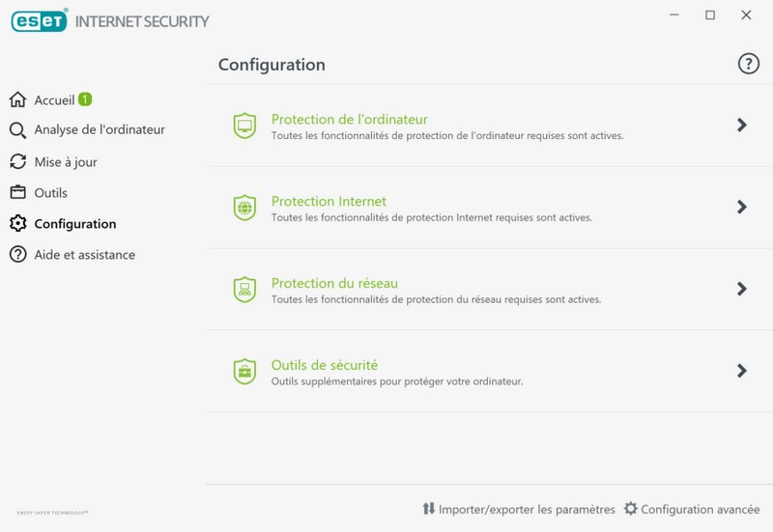
Task: Open help via the question mark icon
Action: point(748,64)
